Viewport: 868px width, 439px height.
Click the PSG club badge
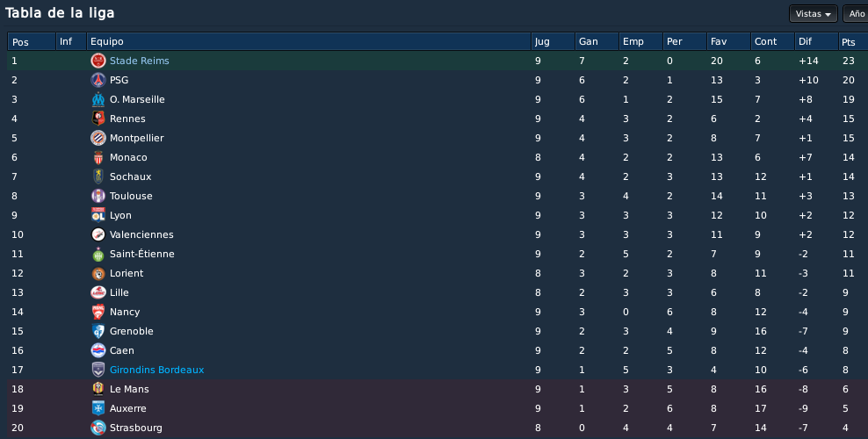98,80
